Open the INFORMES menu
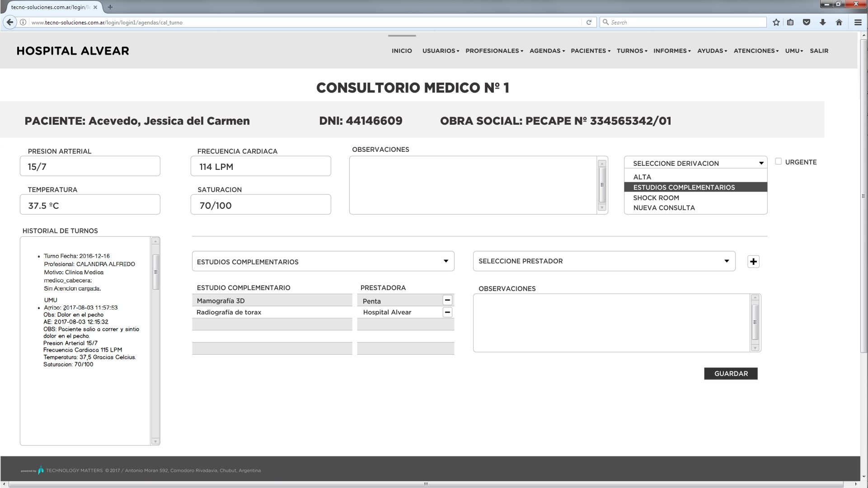Viewport: 868px width, 488px height. [672, 51]
